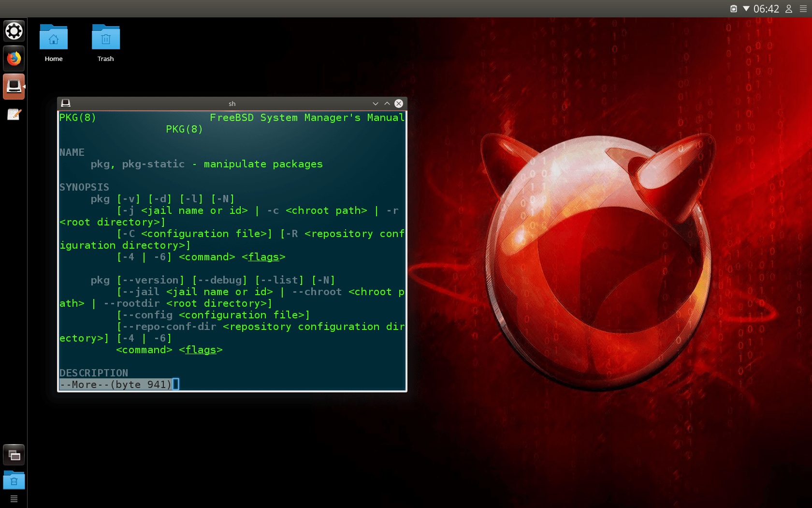Open the blue trash folder in the lower dock
The width and height of the screenshot is (812, 508).
tap(14, 480)
